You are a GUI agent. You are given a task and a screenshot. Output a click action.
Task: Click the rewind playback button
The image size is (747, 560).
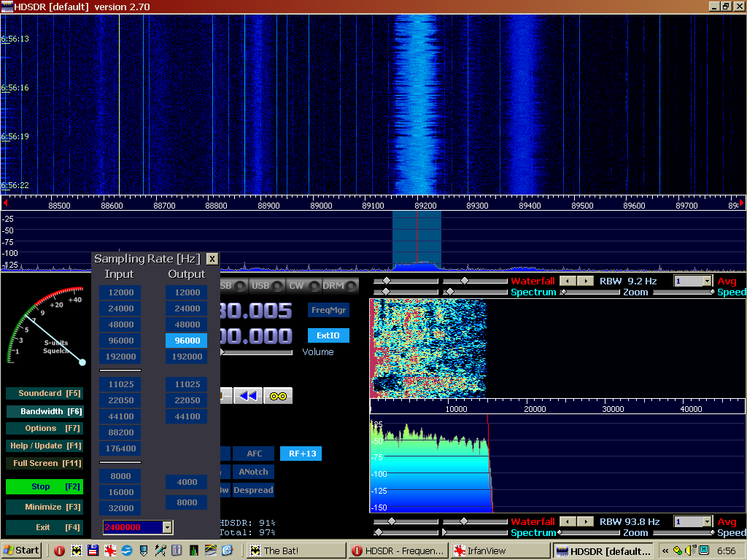[x=248, y=396]
